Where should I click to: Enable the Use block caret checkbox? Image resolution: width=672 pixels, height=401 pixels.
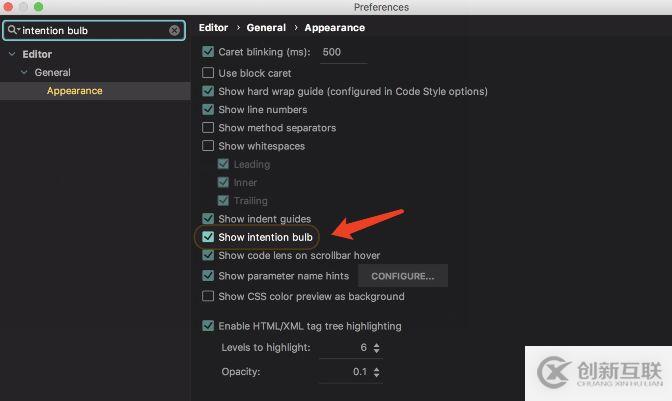pyautogui.click(x=208, y=73)
